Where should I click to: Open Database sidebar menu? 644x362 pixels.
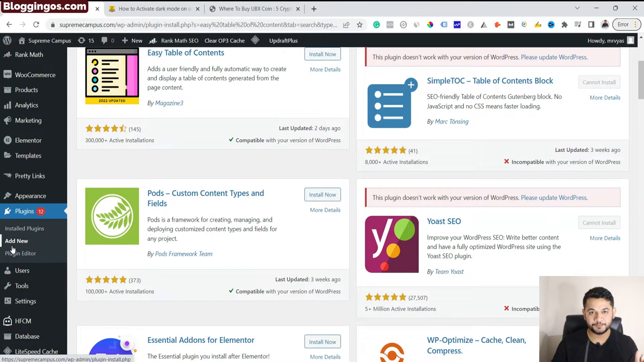tap(27, 336)
